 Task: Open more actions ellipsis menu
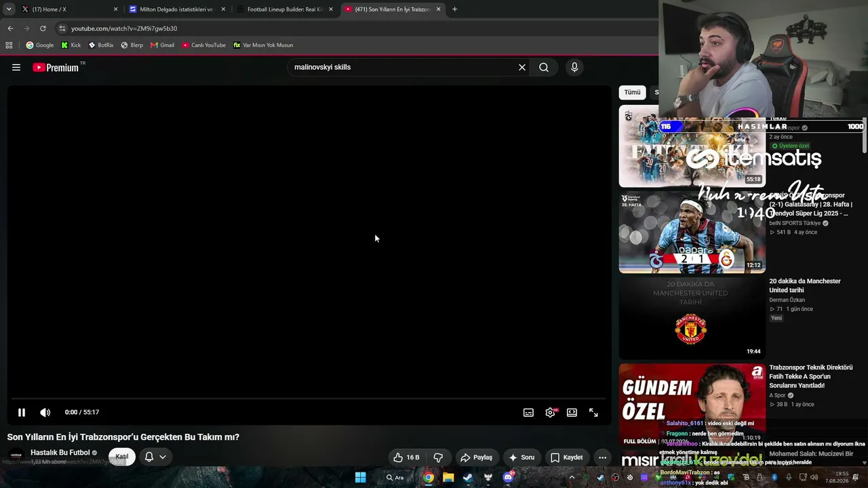pos(602,457)
